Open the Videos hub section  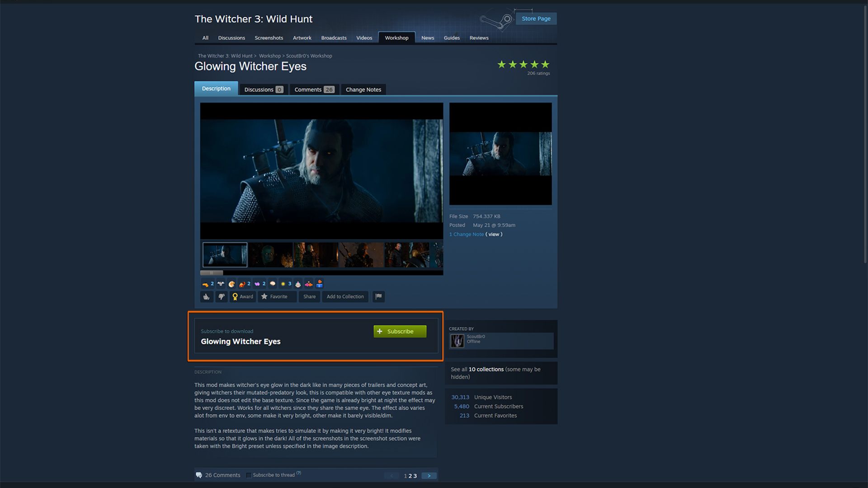click(364, 38)
